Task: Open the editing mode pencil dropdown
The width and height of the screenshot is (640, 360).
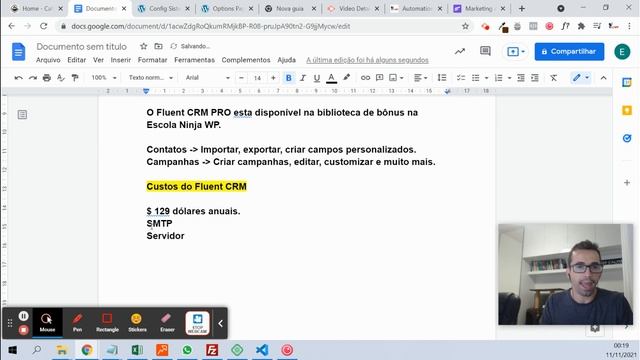Action: [x=581, y=78]
